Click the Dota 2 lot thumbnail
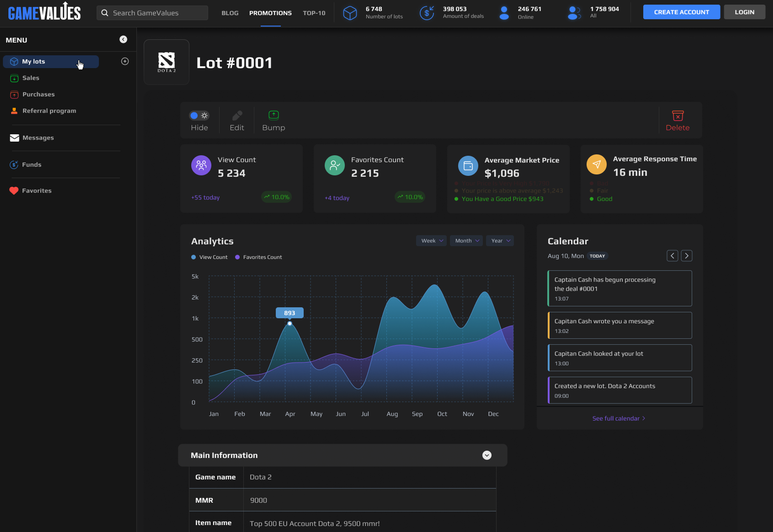The height and width of the screenshot is (532, 773). coord(166,62)
